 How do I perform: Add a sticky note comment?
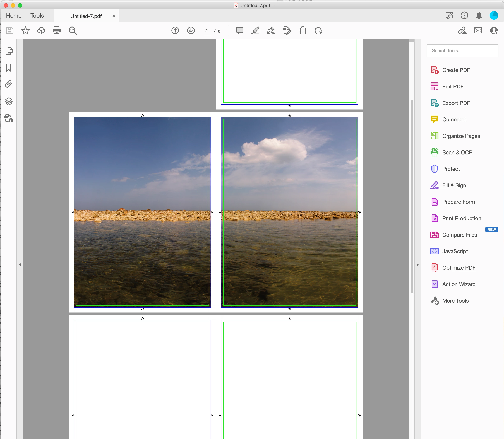point(239,31)
